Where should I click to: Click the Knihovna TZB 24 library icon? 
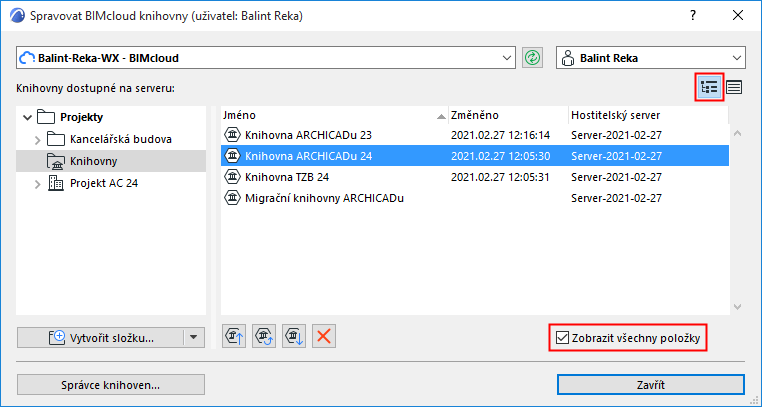click(x=233, y=177)
